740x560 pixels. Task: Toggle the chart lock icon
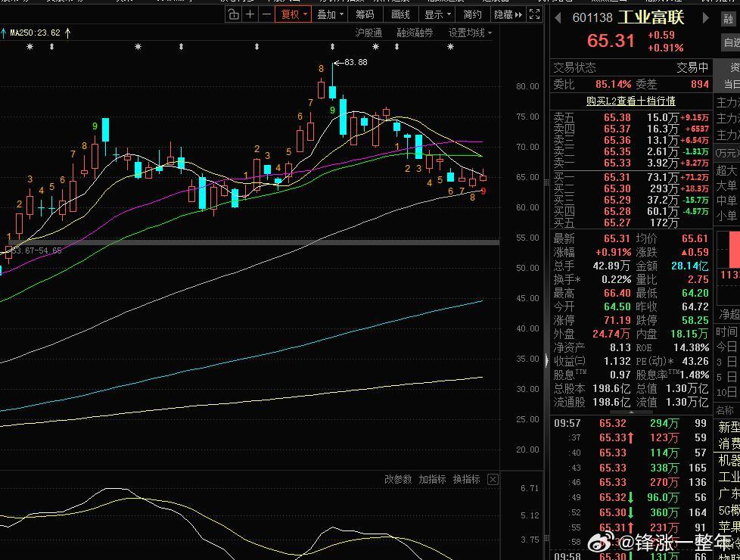click(234, 14)
